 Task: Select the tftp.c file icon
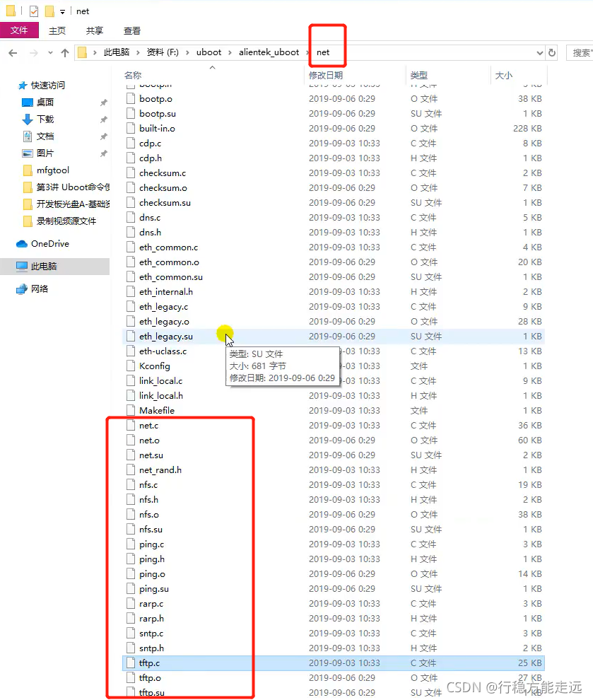click(131, 663)
